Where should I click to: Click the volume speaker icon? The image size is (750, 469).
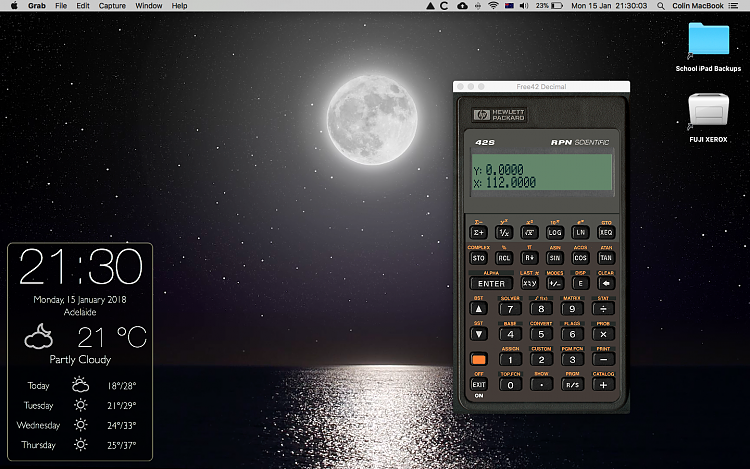pos(524,6)
